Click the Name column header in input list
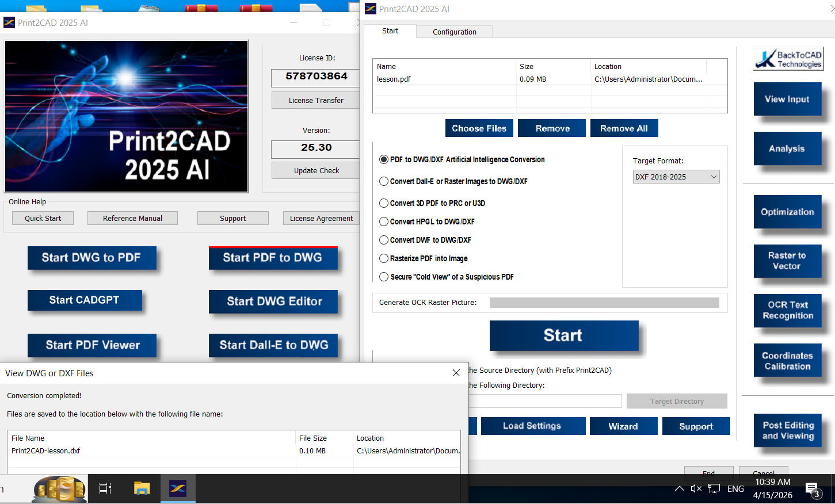 [x=444, y=66]
